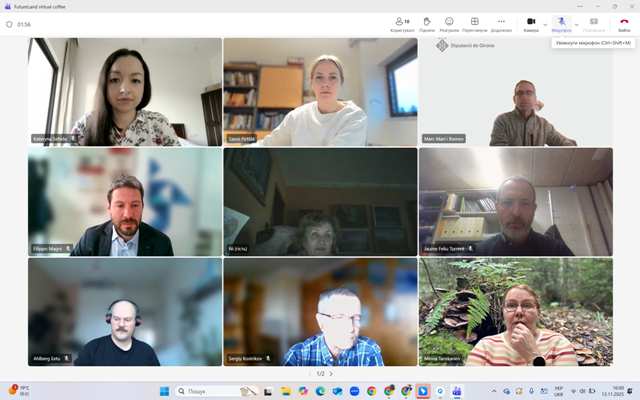Viewport: 640px width, 400px height.
Task: Open the participants list (Користувачі)
Action: pyautogui.click(x=401, y=22)
